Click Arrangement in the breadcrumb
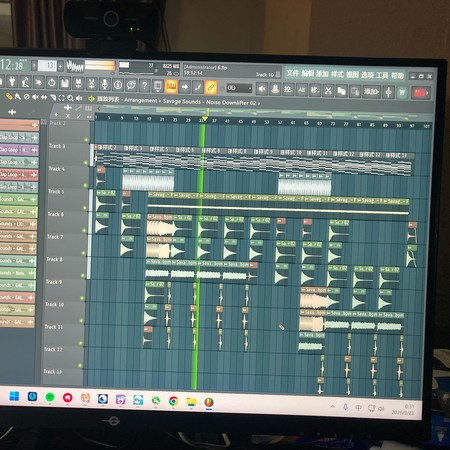 point(140,100)
